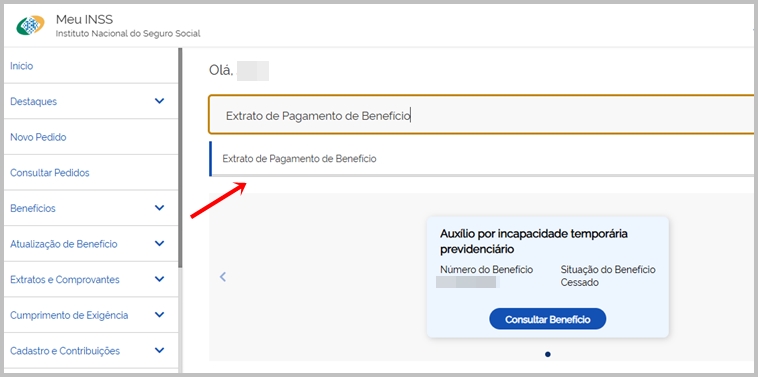This screenshot has width=758, height=377.
Task: Open the Consultar Pedidos menu item
Action: click(x=50, y=173)
